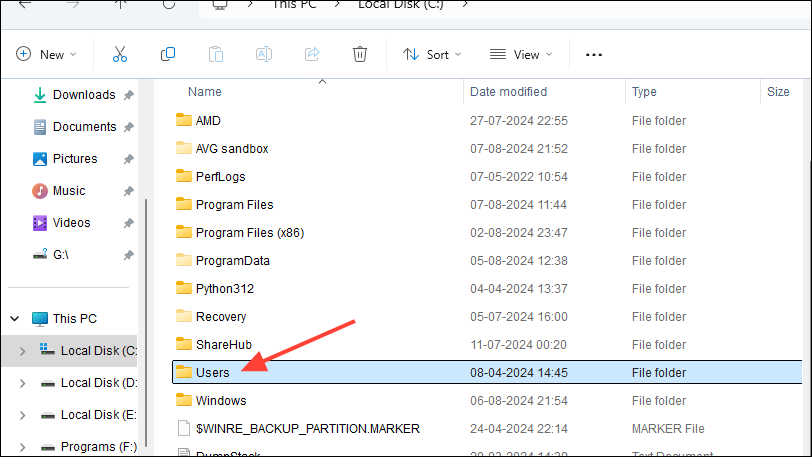The height and width of the screenshot is (457, 812).
Task: Select the Python312 folder icon
Action: click(183, 288)
